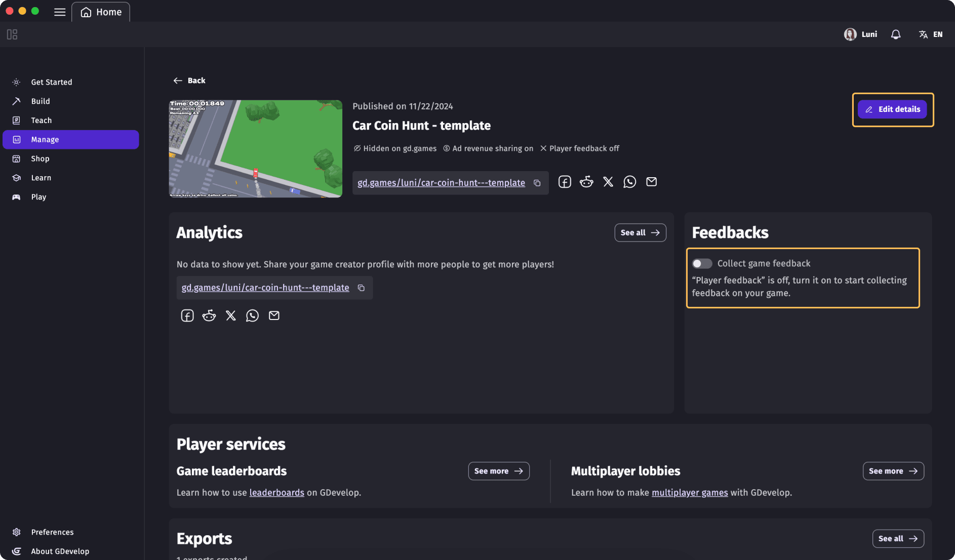955x560 pixels.
Task: Click the Car Coin Hunt game thumbnail
Action: click(255, 148)
